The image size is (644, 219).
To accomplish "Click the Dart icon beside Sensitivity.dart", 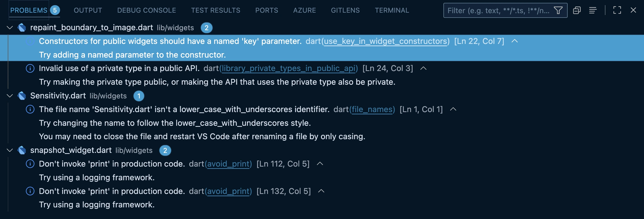I will point(22,96).
